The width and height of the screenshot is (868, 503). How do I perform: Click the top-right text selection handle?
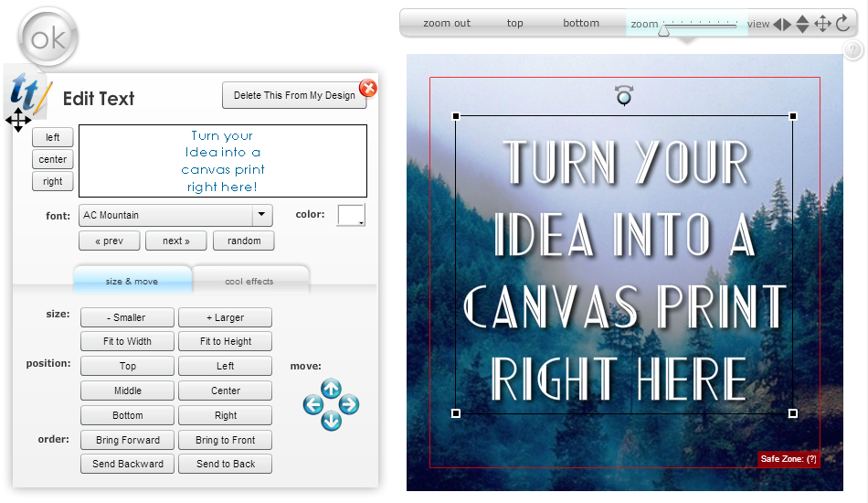[793, 116]
